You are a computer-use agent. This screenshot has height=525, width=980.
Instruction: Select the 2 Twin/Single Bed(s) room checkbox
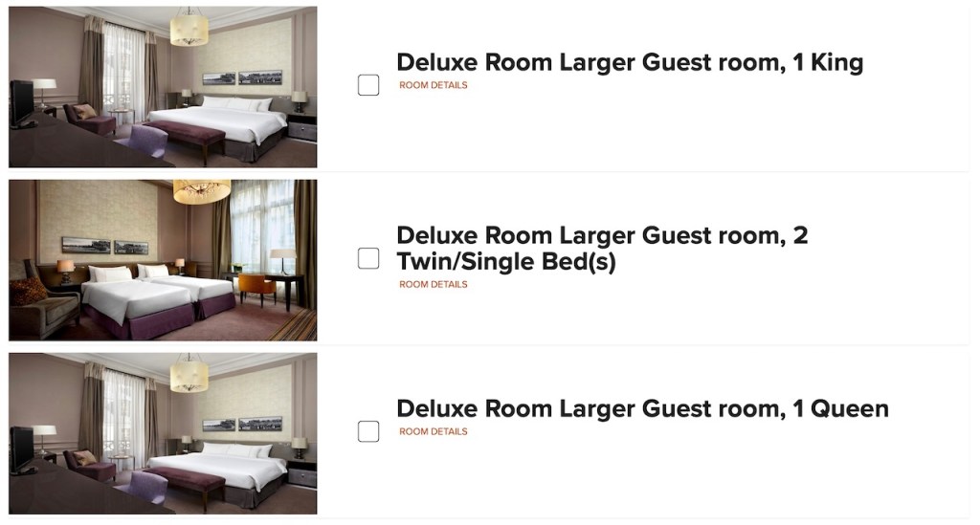368,258
